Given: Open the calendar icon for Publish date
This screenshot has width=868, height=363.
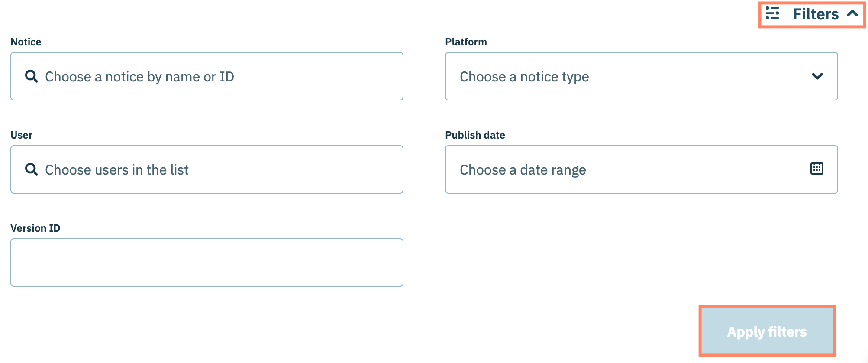Looking at the screenshot, I should (816, 168).
